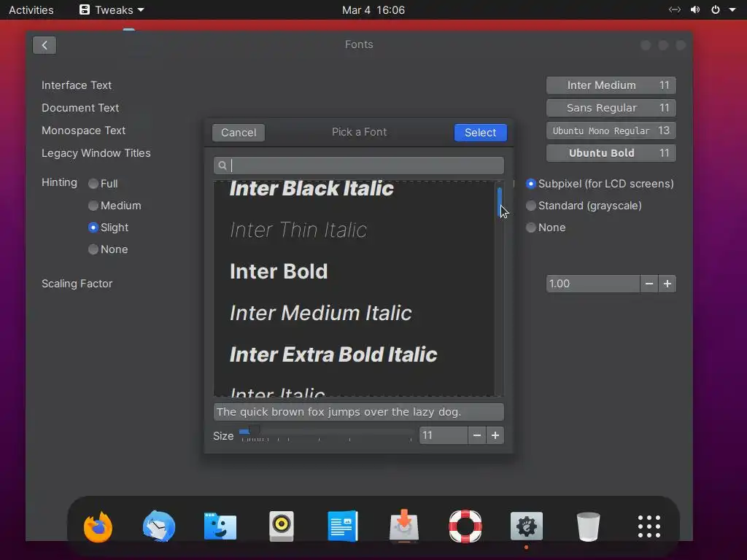
Task: Increase font size with plus button
Action: pos(495,435)
